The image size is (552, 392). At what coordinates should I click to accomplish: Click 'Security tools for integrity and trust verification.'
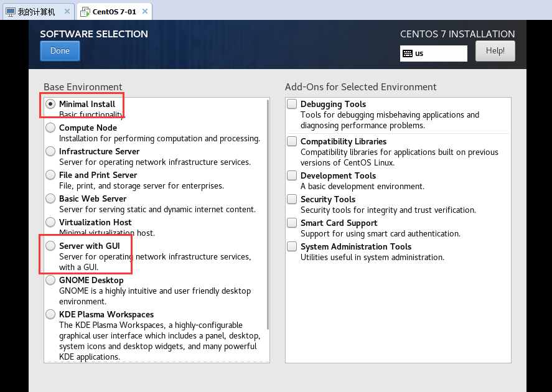tap(388, 210)
